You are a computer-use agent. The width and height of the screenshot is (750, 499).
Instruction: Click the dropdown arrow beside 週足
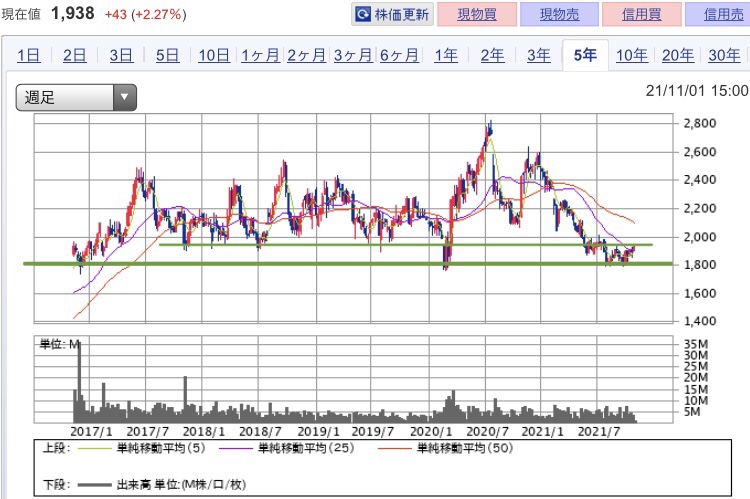[125, 98]
